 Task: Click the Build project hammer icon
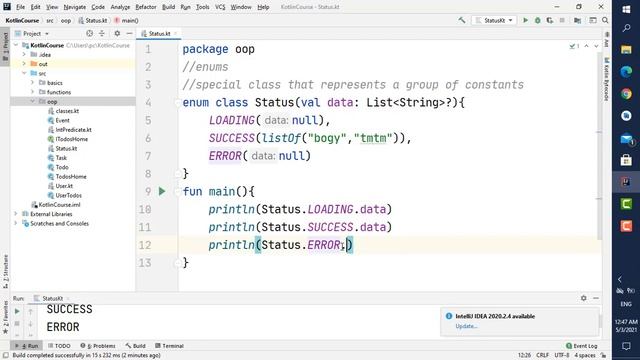point(462,20)
